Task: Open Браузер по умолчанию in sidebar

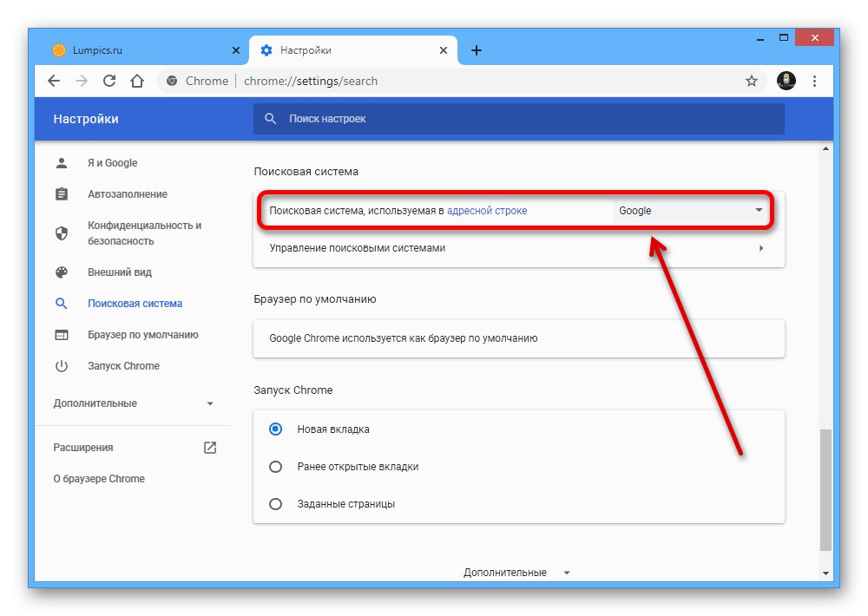Action: [x=143, y=335]
